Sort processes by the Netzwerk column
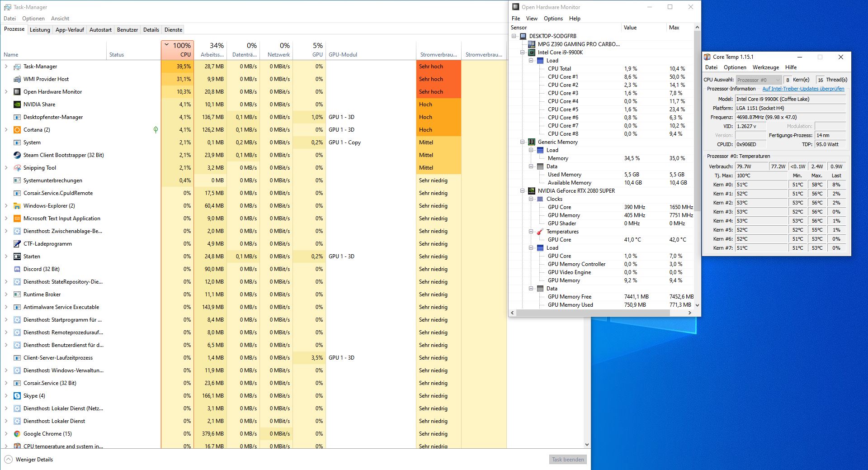 [x=276, y=50]
